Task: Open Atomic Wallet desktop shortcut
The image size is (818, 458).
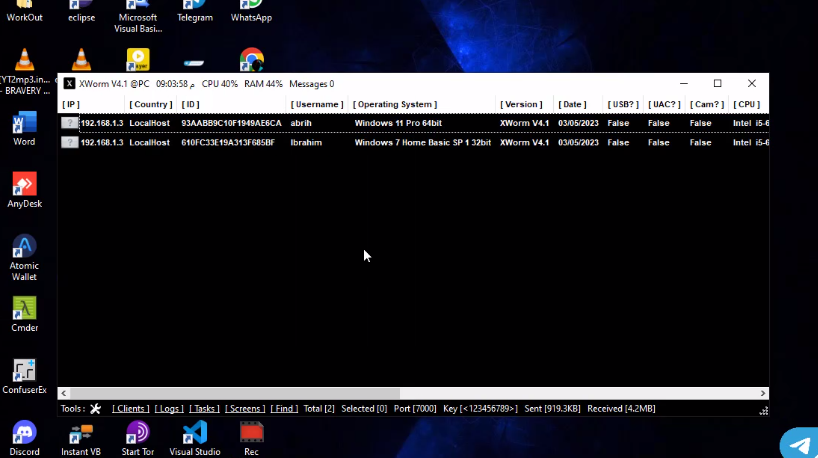Action: point(25,258)
